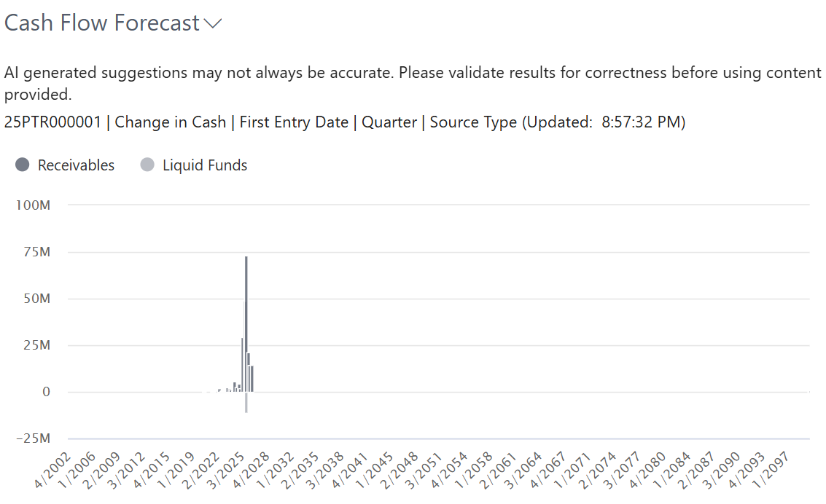Screen dimensions: 826x504
Task: Select the Quarter label in the subtitle
Action: pos(389,122)
